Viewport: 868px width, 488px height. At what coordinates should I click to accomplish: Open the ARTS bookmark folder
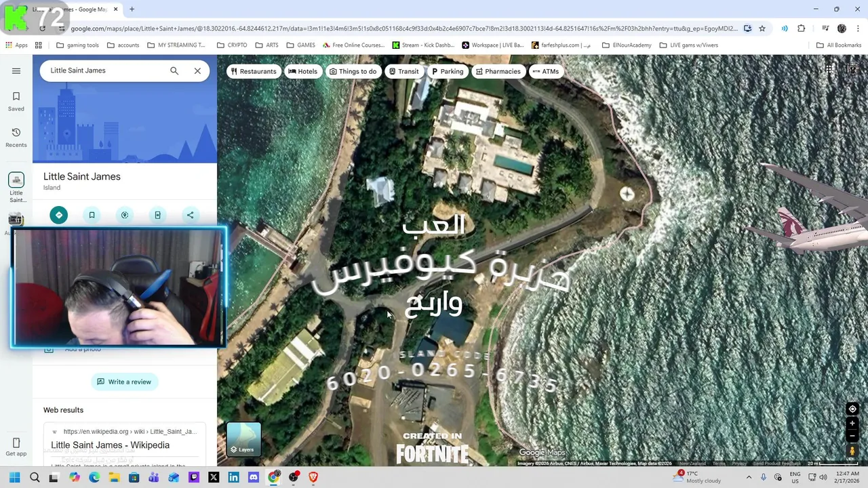(267, 45)
